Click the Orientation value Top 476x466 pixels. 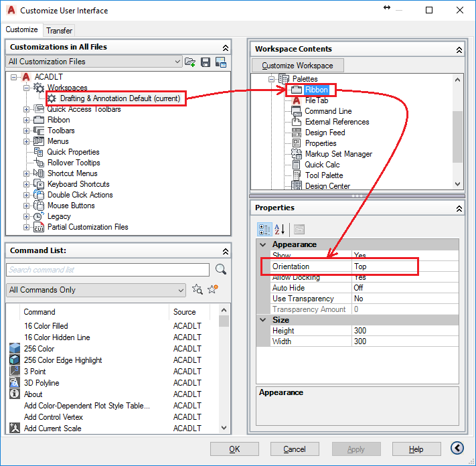pos(405,266)
